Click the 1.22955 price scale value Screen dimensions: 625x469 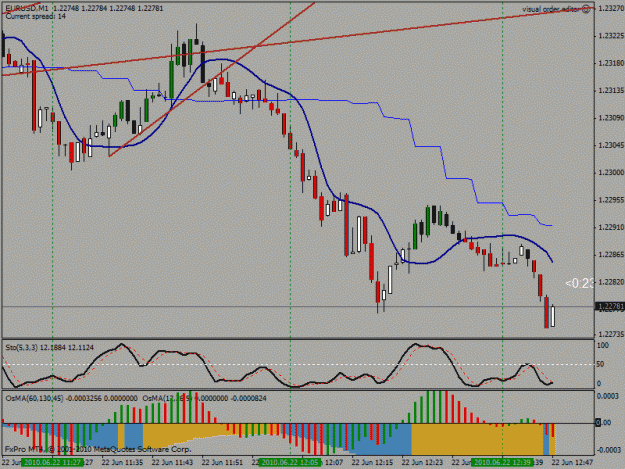point(611,200)
